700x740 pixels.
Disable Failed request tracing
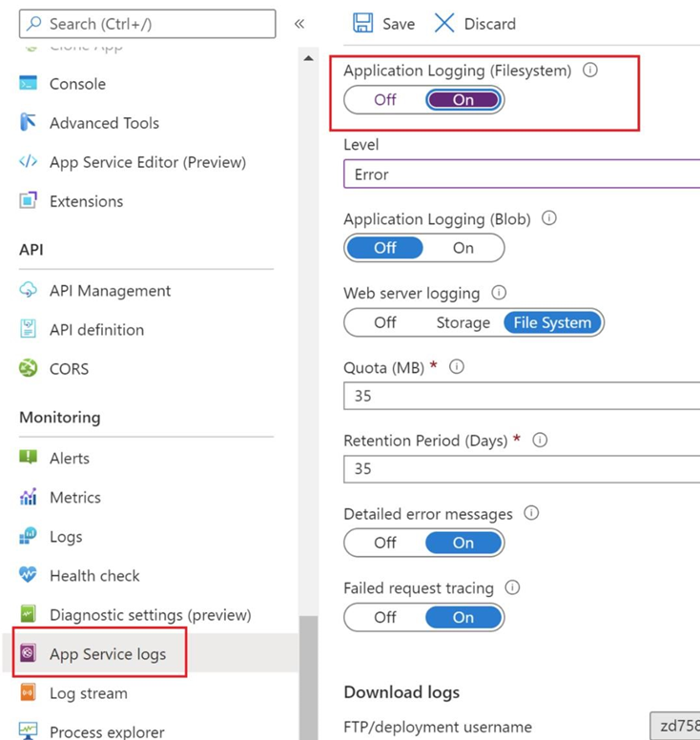tap(385, 618)
